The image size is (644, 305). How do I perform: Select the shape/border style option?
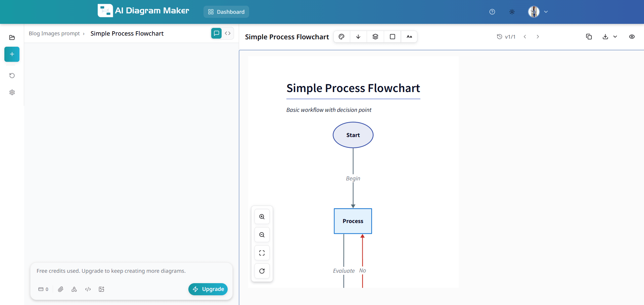point(392,37)
